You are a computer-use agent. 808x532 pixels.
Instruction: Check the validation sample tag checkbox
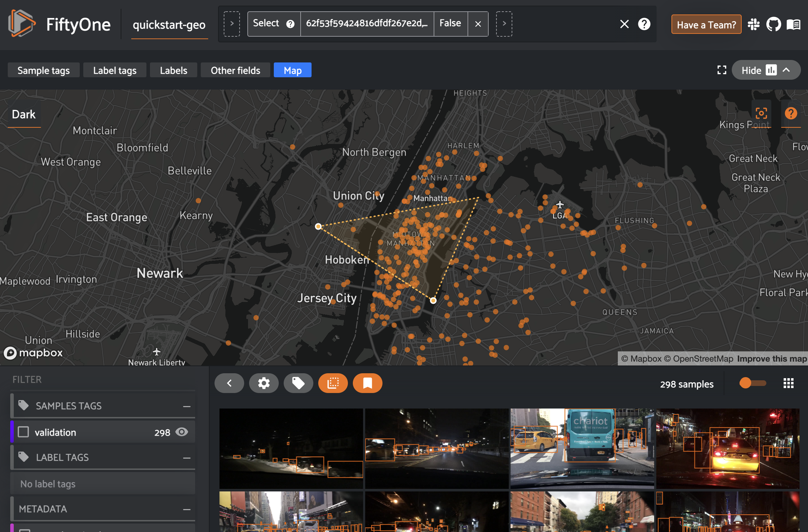(23, 432)
